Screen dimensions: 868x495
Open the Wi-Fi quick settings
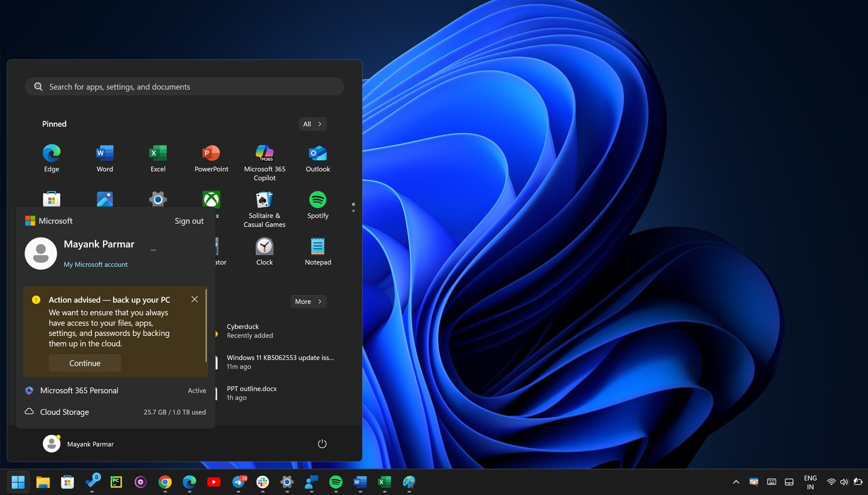click(831, 482)
